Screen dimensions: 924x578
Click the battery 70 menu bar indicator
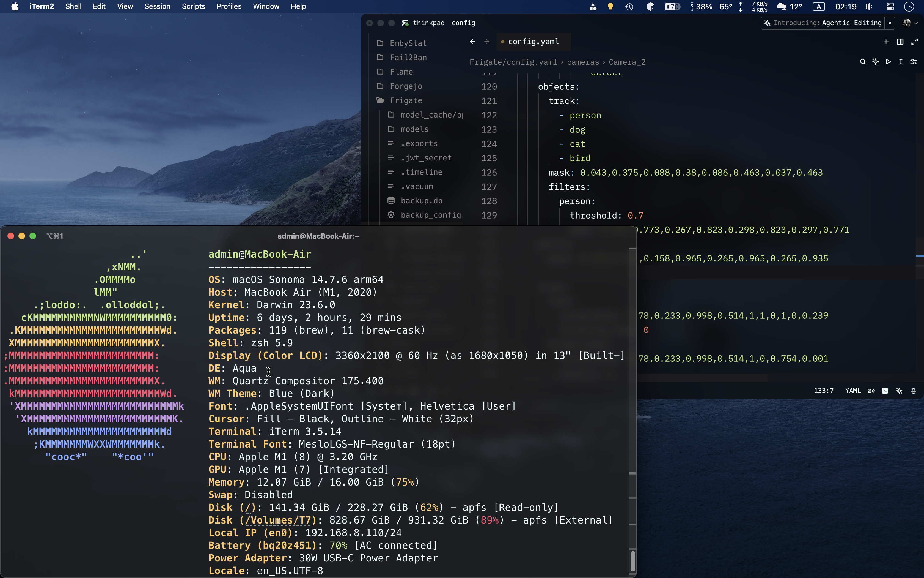(x=672, y=7)
